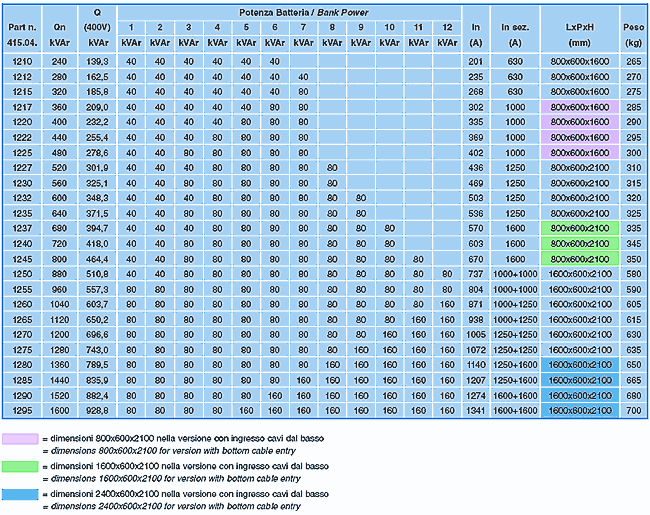
Task: Select the weight value 265 cell
Action: [633, 62]
